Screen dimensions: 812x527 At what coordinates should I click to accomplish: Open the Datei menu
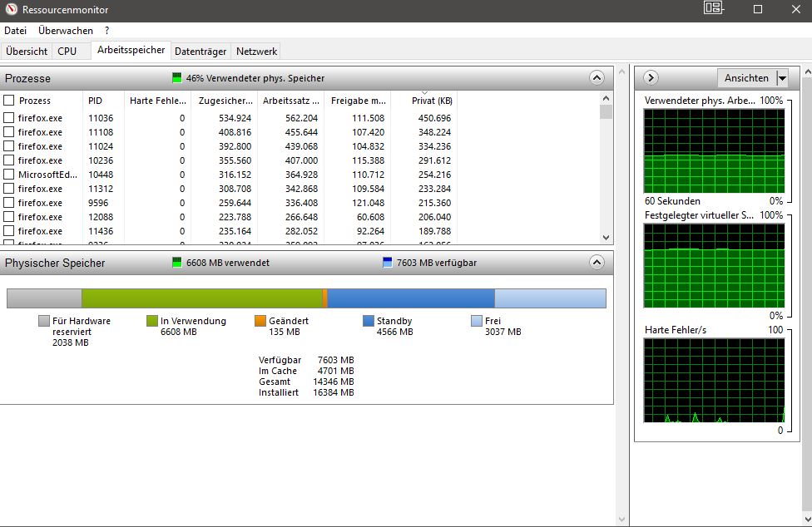pos(16,31)
